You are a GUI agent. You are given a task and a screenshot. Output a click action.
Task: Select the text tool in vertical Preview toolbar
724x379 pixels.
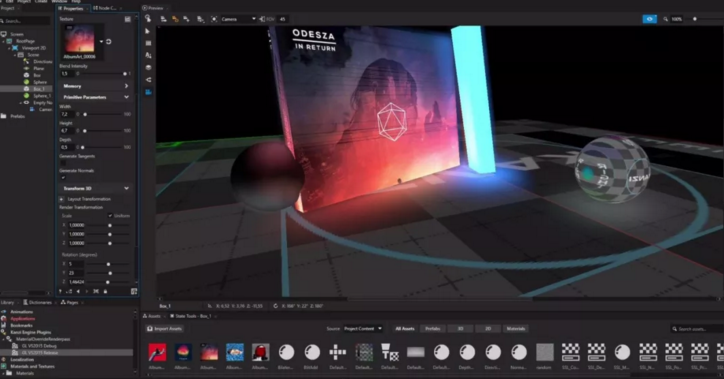click(x=148, y=55)
